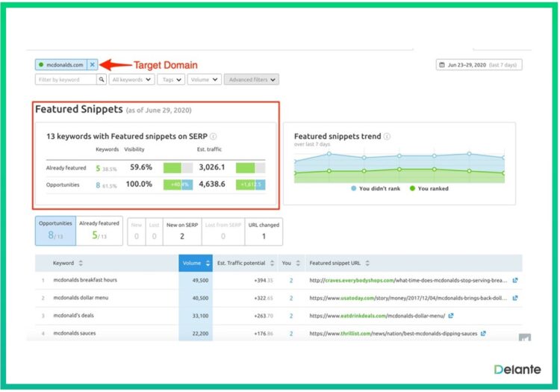The width and height of the screenshot is (560, 392).
Task: Open the thrillist.com snippet URL
Action: point(393,334)
